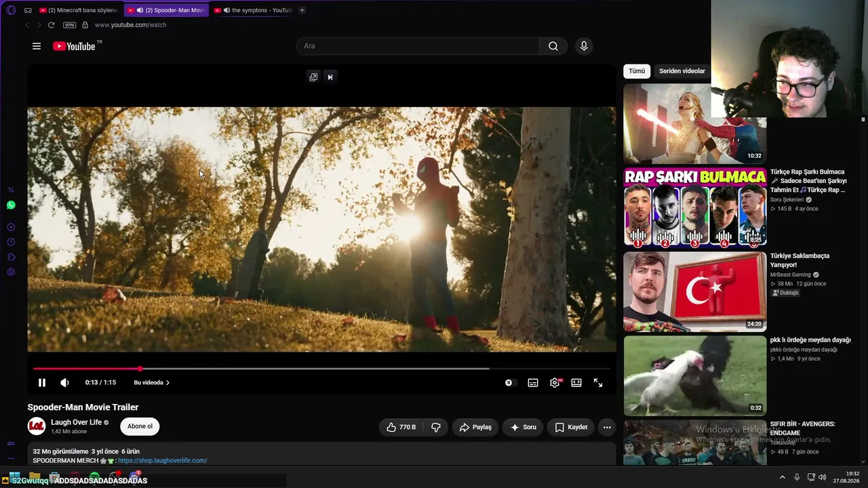This screenshot has width=868, height=488.
Task: Save the video with Kaydet
Action: tap(571, 427)
